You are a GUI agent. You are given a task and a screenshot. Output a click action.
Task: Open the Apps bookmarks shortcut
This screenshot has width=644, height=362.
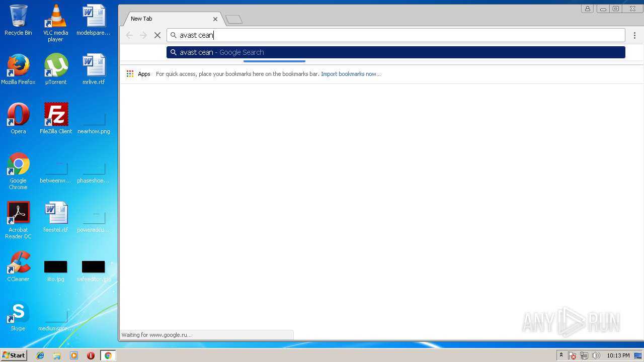pyautogui.click(x=138, y=74)
